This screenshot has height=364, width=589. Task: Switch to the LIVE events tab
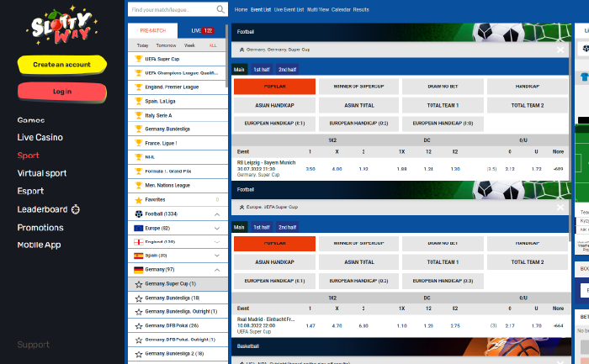pos(203,31)
